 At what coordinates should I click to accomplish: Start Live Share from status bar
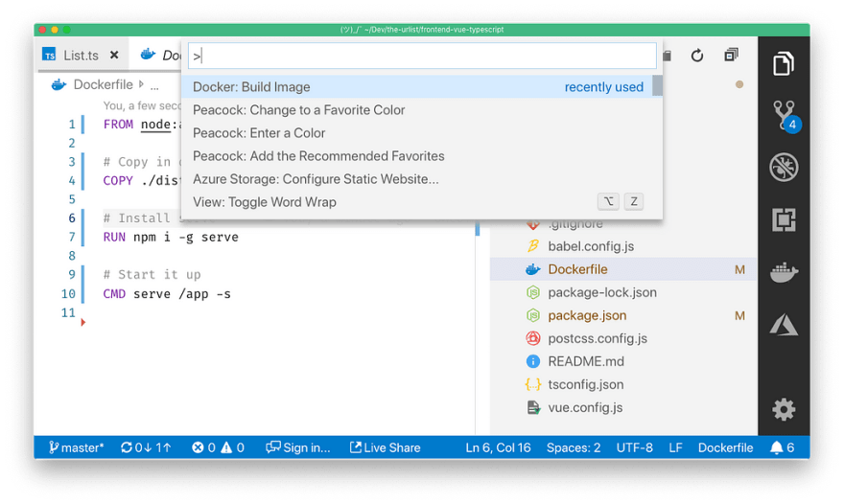pos(385,447)
